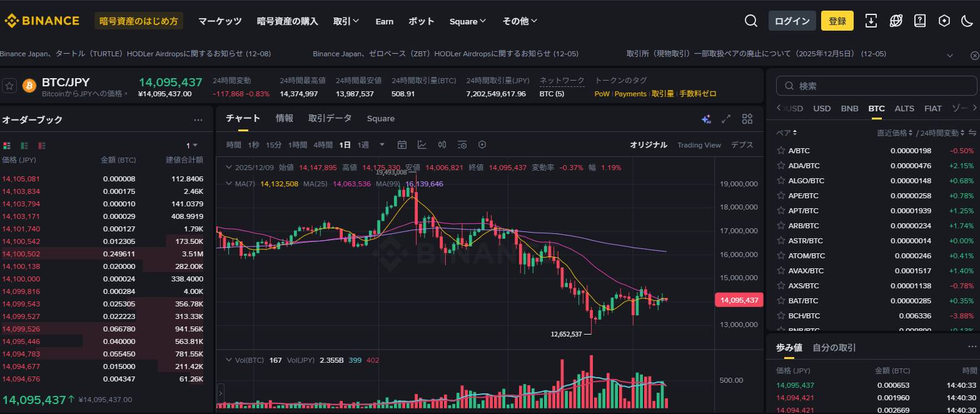
Task: Open the AI assistant sparkle icon above chart
Action: [706, 119]
